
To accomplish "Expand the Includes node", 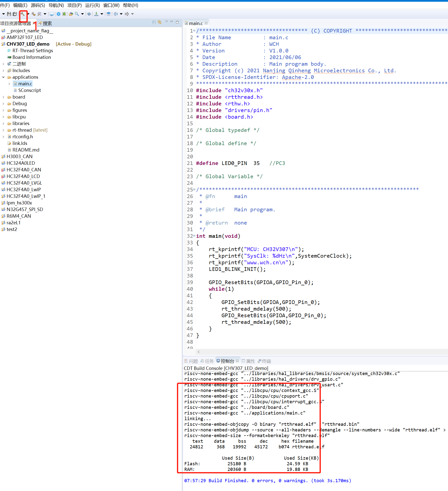I will pos(3,71).
